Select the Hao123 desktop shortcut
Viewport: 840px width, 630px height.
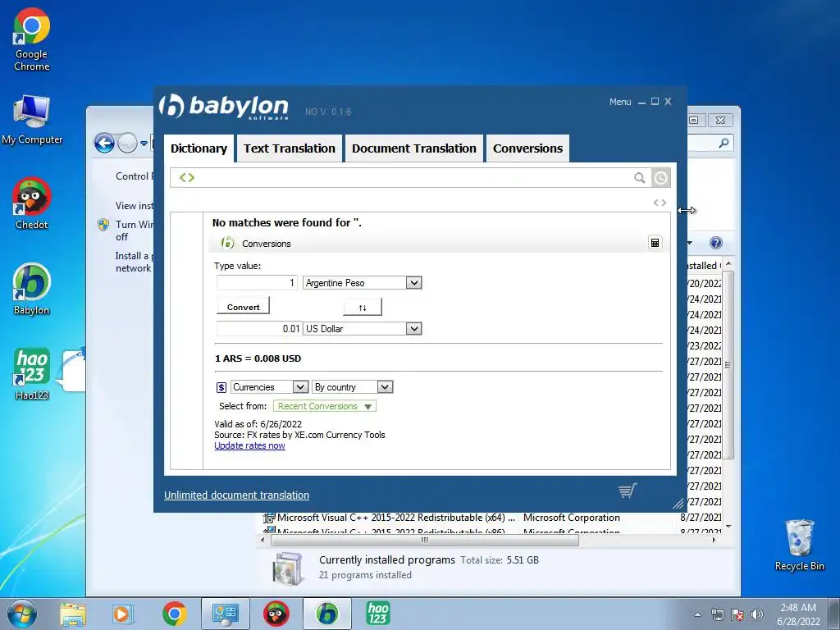[32, 374]
